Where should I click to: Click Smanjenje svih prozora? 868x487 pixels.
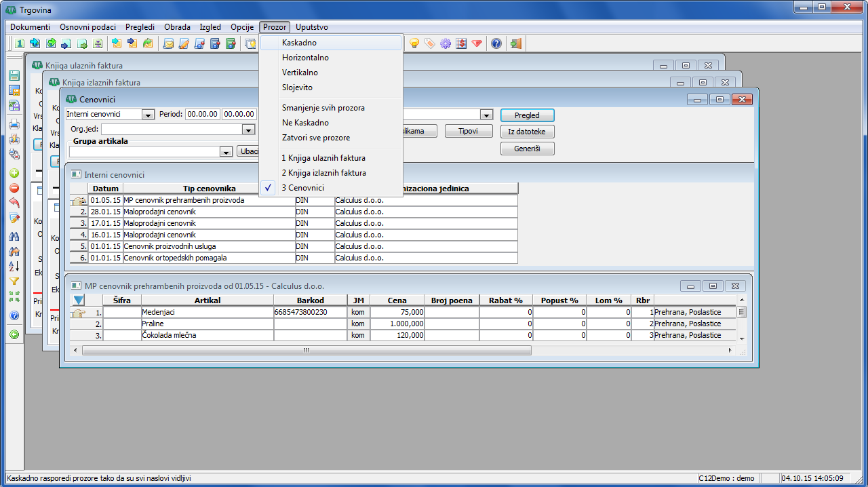[x=331, y=108]
